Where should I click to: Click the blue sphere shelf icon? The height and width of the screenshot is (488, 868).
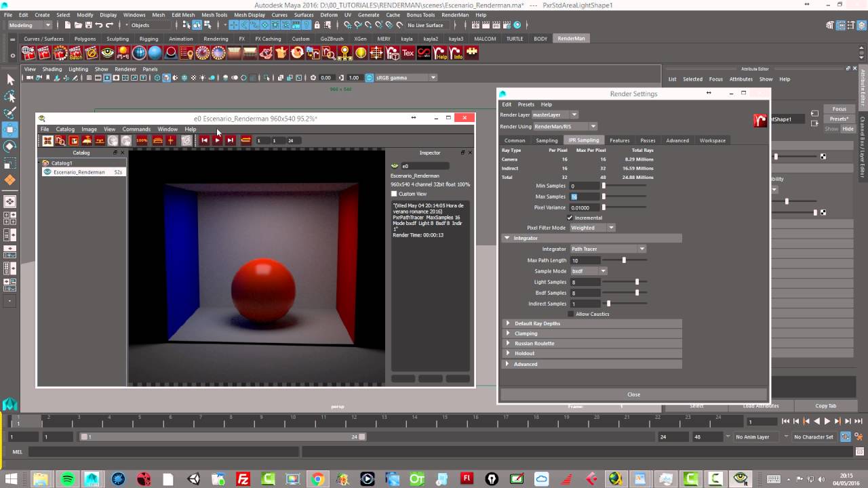[155, 53]
